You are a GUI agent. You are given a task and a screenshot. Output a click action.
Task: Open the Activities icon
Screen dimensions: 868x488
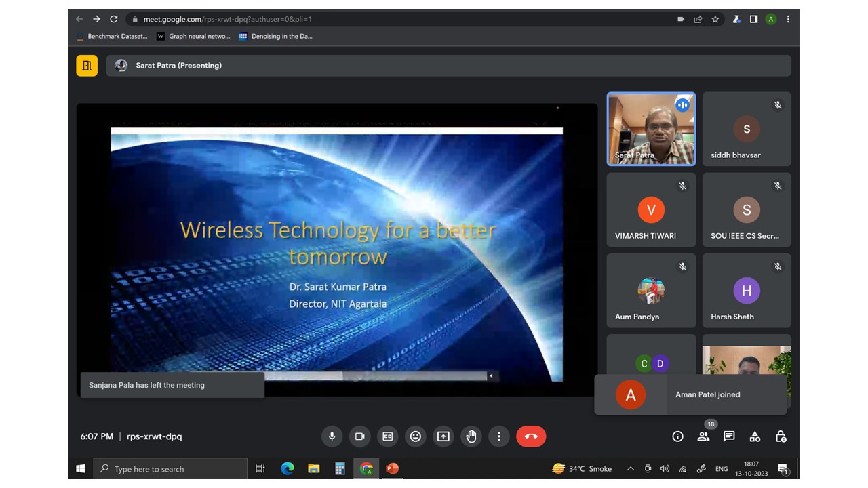755,436
